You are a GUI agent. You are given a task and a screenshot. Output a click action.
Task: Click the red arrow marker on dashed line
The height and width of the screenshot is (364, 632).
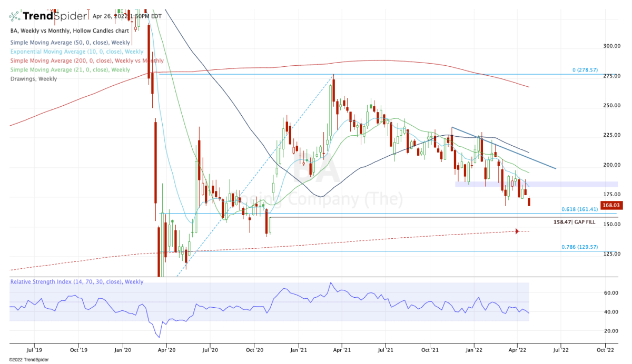517,231
